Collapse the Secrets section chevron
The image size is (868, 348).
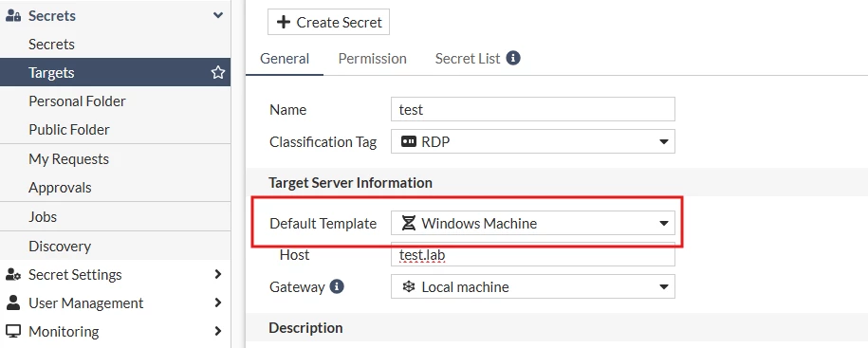[x=218, y=15]
